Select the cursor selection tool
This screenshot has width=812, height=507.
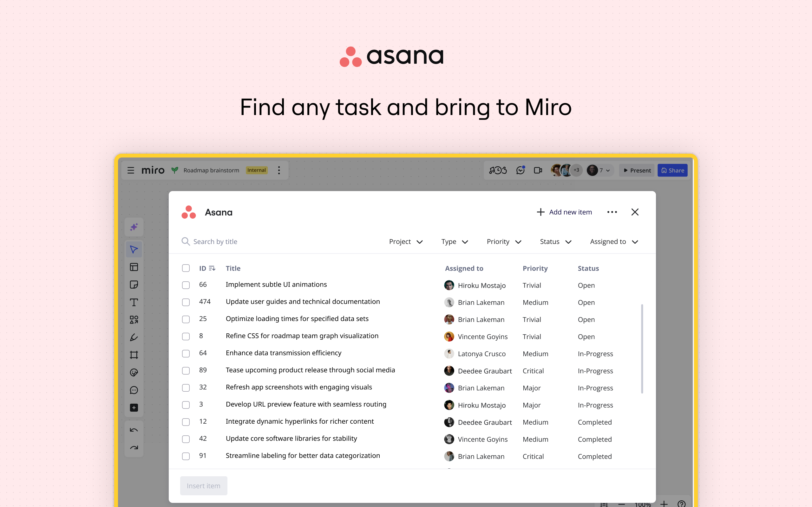[x=134, y=249]
